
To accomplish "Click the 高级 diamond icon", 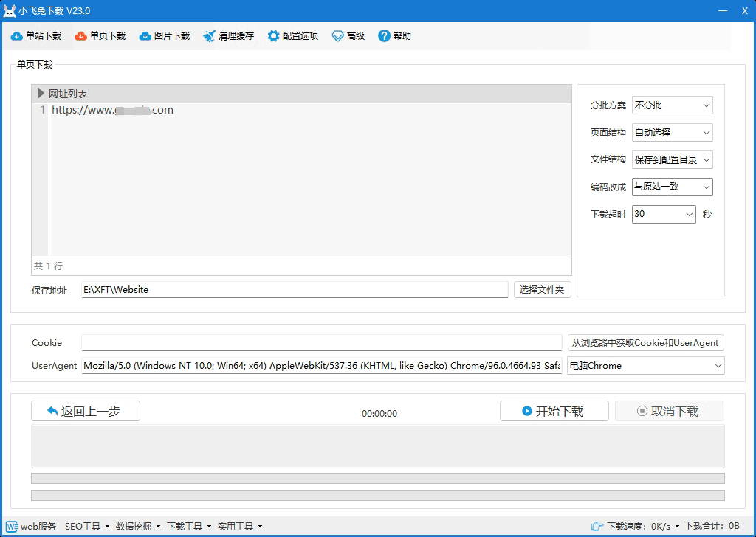I will [x=338, y=36].
